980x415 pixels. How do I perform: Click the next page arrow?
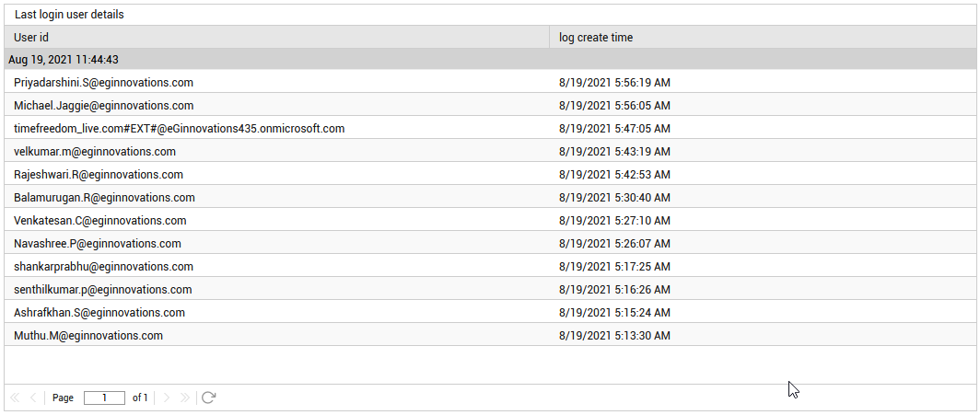166,398
